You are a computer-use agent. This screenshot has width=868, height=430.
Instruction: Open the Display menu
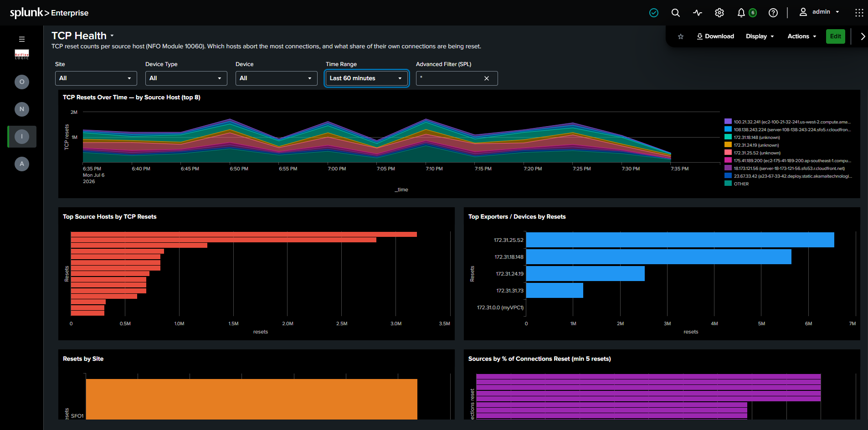[760, 36]
